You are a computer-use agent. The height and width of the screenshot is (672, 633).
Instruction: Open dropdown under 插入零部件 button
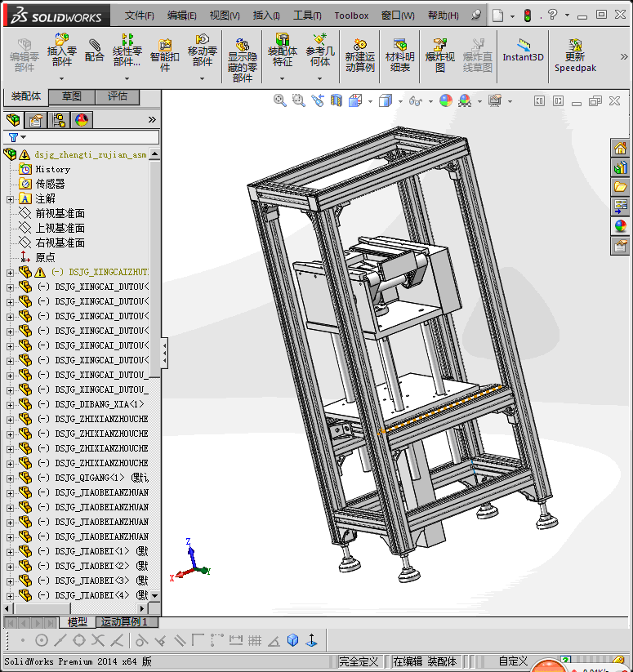(62, 78)
